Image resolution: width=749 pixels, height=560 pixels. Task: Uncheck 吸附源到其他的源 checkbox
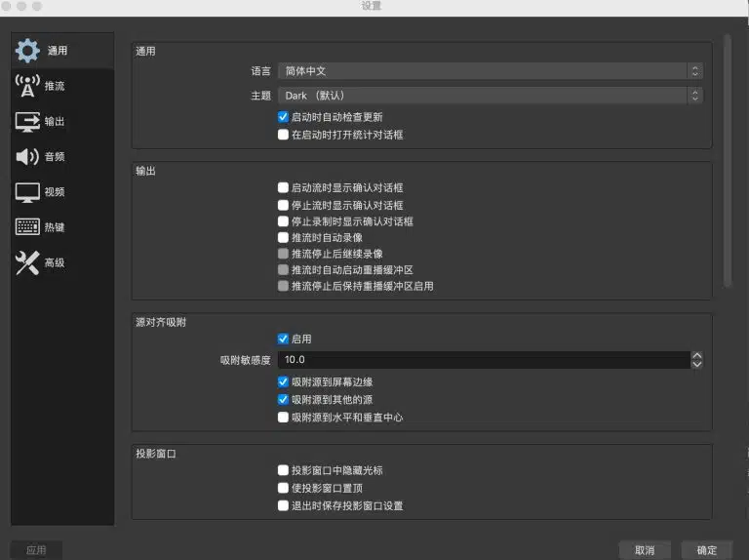tap(283, 399)
